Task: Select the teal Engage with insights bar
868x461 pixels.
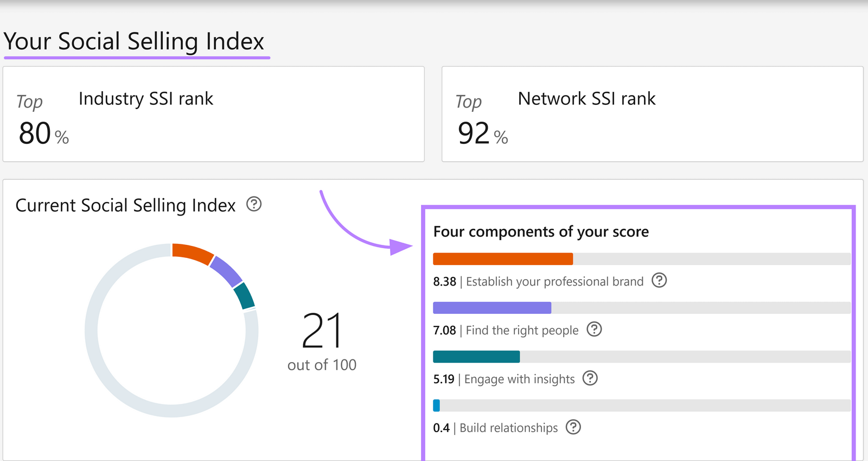Action: tap(476, 357)
